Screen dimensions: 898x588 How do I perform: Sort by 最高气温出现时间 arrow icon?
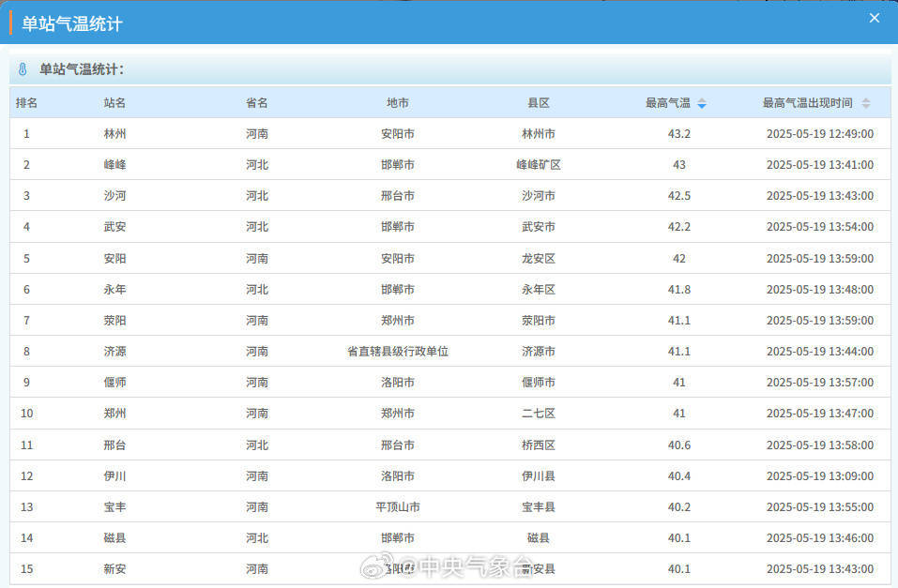pyautogui.click(x=866, y=103)
